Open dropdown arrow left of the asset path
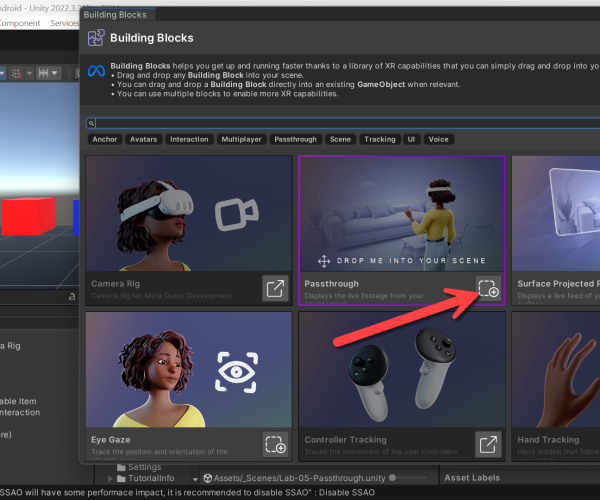 coord(195,479)
